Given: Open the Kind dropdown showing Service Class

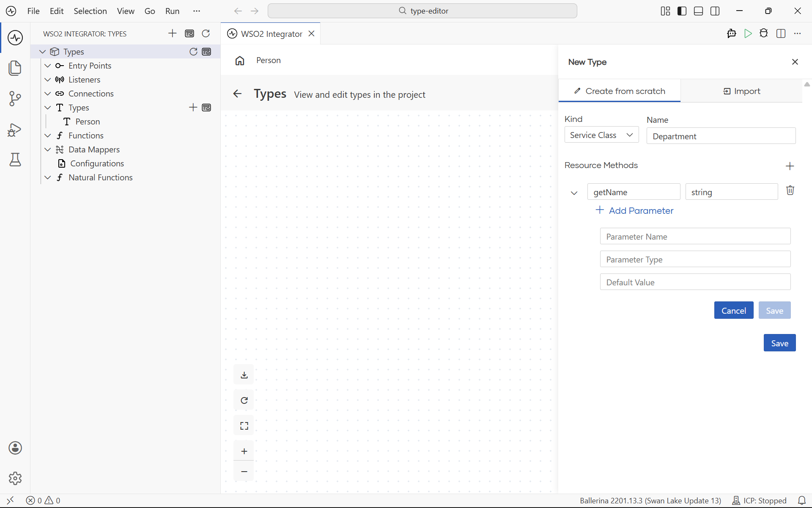Looking at the screenshot, I should [601, 135].
